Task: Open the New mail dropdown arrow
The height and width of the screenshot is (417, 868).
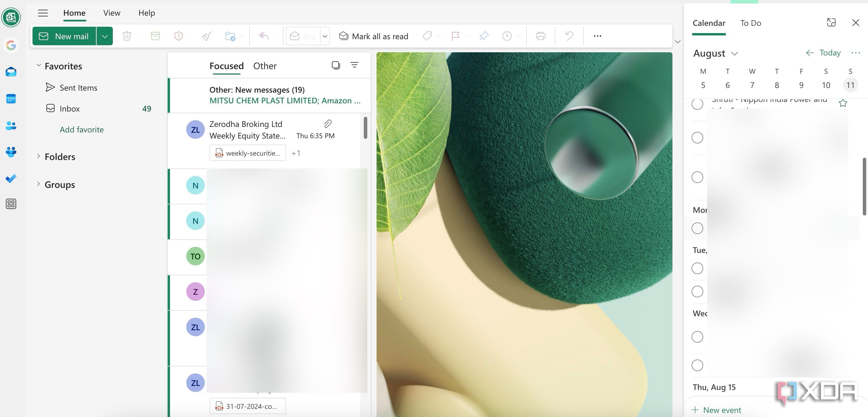Action: tap(105, 36)
